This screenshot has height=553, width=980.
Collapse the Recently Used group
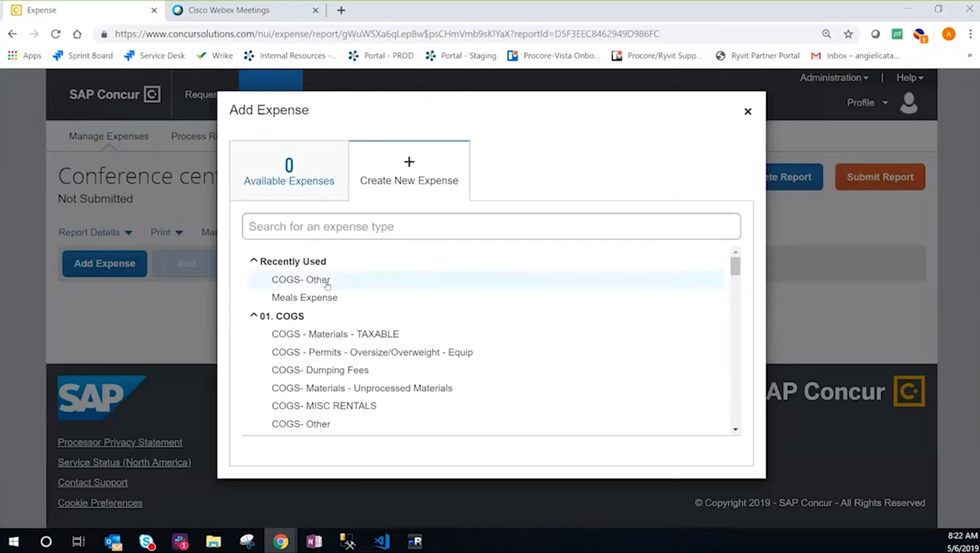tap(253, 261)
